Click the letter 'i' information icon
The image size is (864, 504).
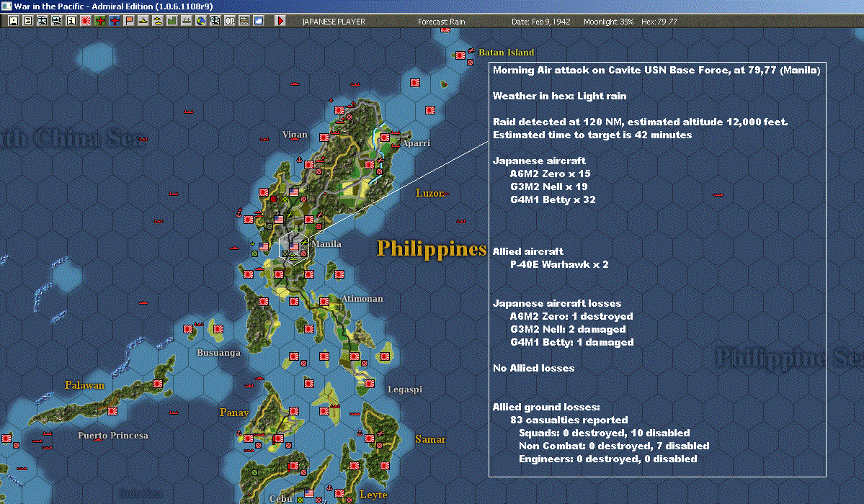pos(71,21)
